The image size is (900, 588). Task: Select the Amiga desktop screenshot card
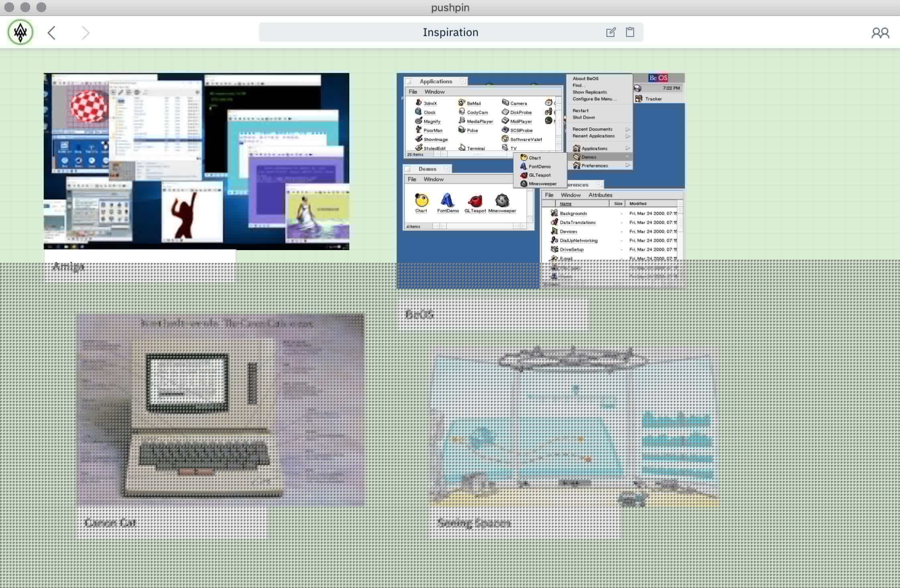coord(197,161)
